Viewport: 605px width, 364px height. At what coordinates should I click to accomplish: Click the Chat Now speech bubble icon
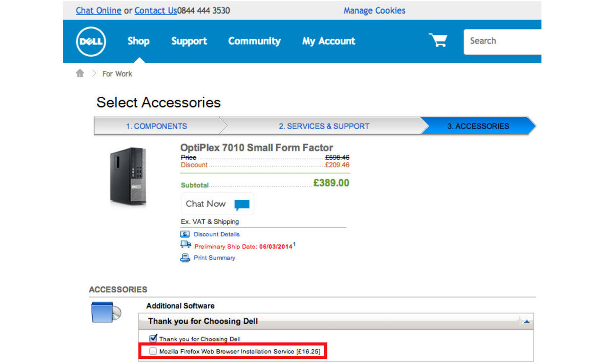coord(242,204)
